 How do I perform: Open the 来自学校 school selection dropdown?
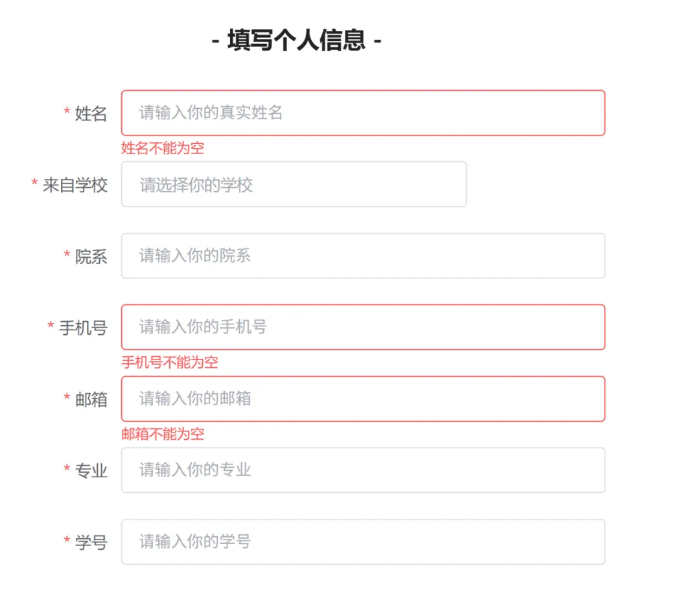point(294,185)
